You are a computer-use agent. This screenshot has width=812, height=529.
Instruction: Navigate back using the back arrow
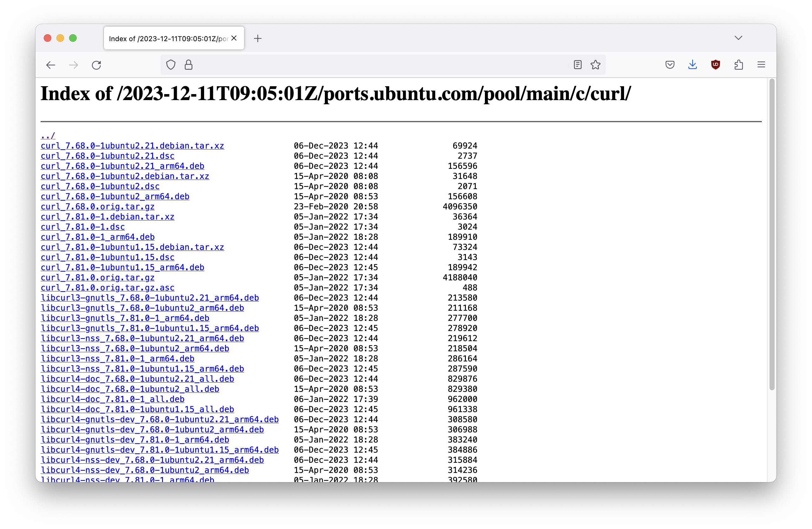click(x=50, y=65)
